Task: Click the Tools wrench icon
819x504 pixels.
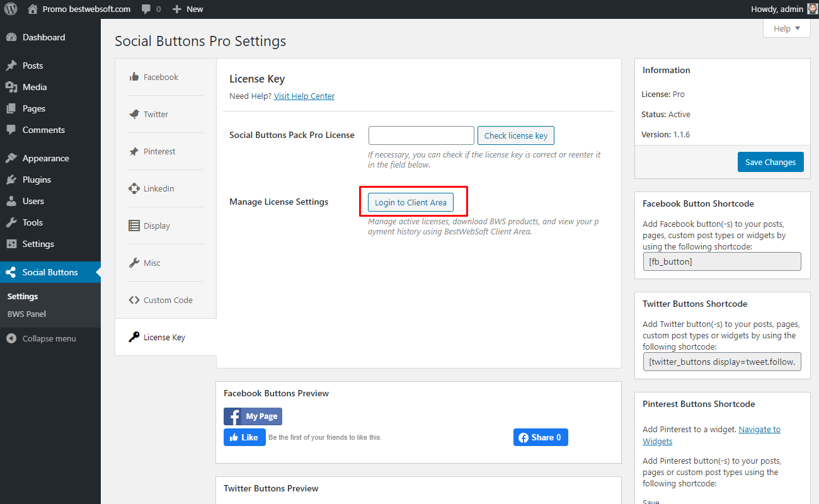Action: click(x=11, y=222)
